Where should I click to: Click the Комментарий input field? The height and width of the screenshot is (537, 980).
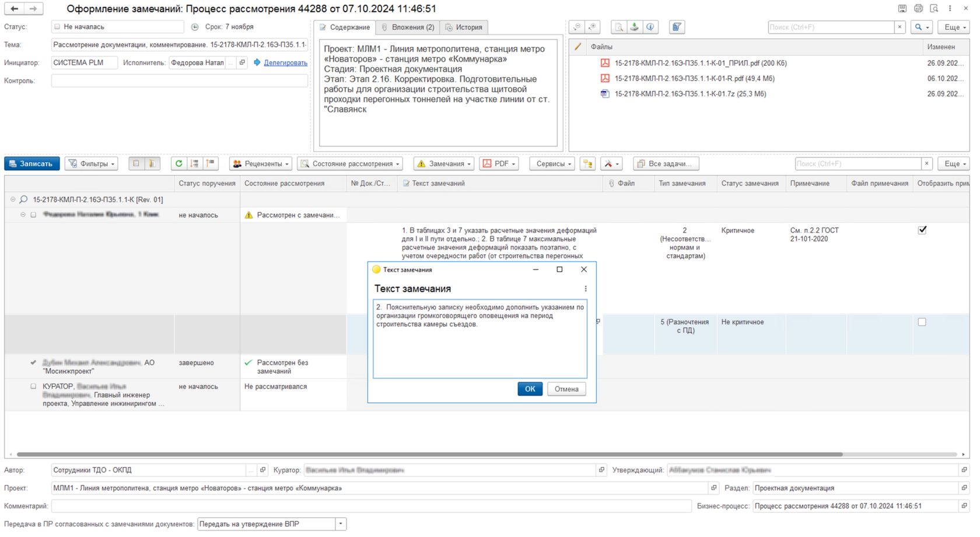click(370, 506)
